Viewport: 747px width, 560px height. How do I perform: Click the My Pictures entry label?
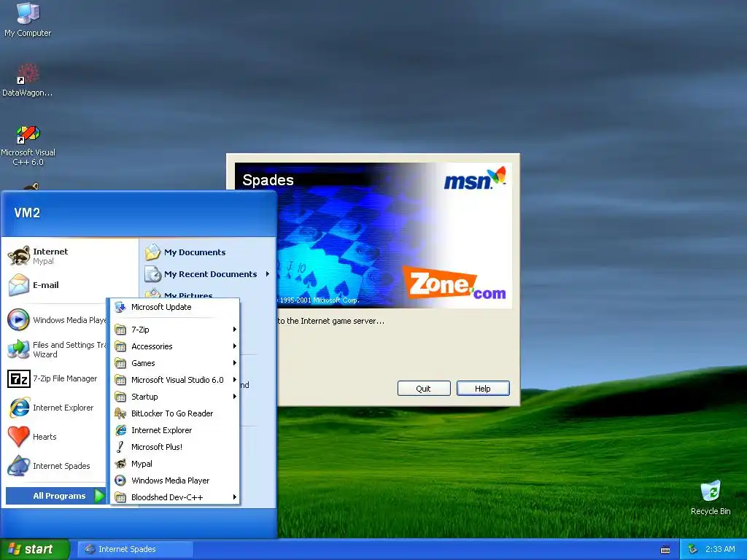tap(188, 295)
